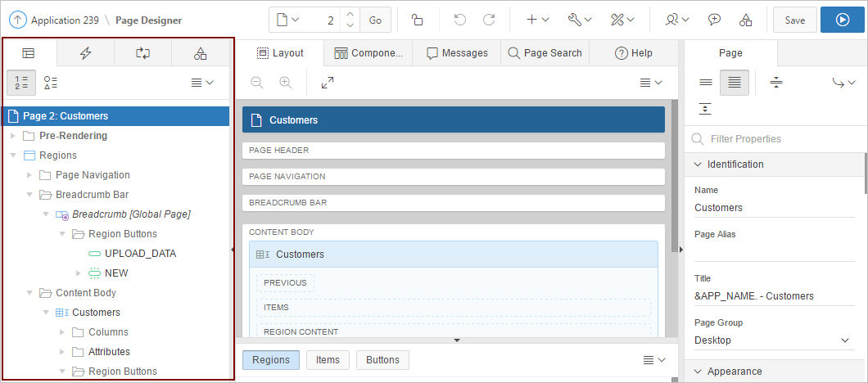Open the Page Search tab
The width and height of the screenshot is (868, 383).
point(545,53)
